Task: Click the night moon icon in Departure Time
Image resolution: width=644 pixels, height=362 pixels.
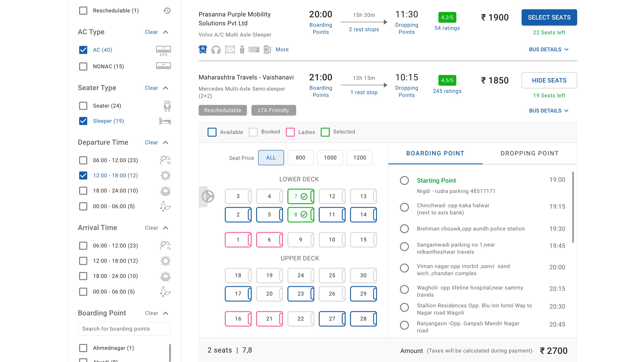Action: coord(165,206)
